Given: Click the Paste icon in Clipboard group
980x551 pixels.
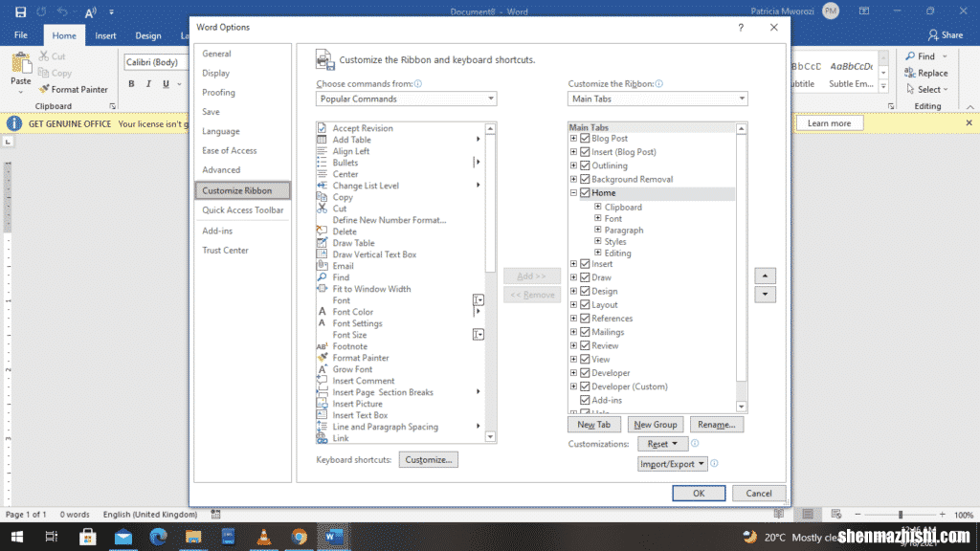Looking at the screenshot, I should pyautogui.click(x=21, y=63).
